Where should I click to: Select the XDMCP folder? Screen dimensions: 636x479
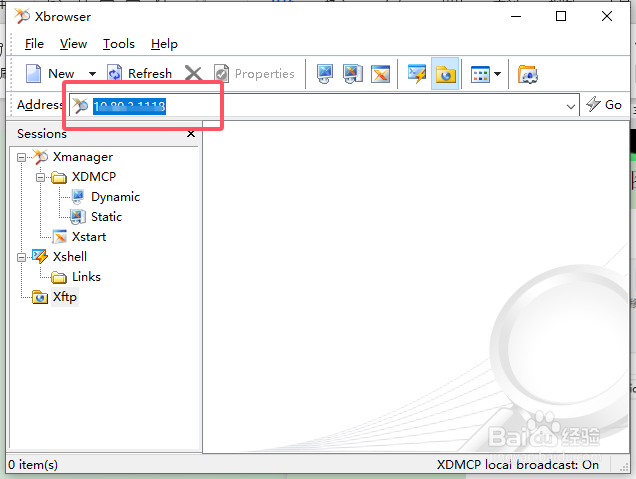94,177
